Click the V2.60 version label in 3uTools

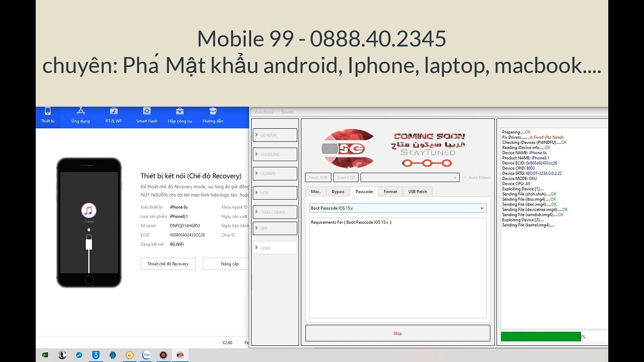tap(227, 342)
